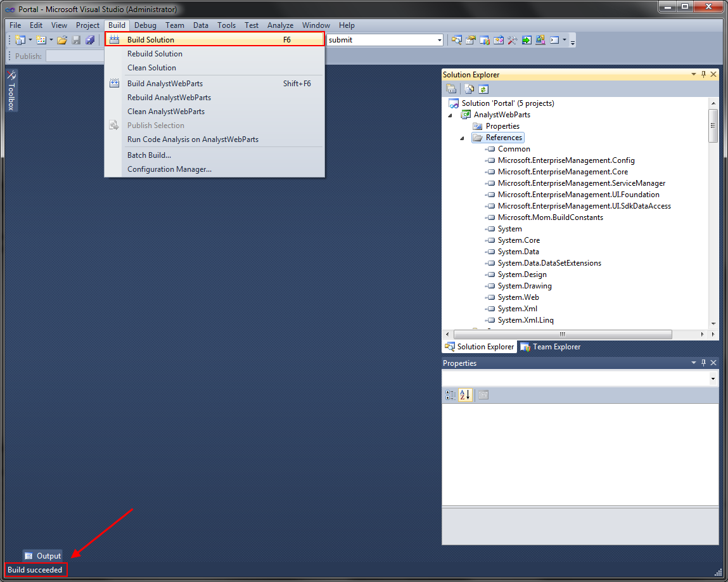Image resolution: width=728 pixels, height=582 pixels.
Task: Click the Refresh icon in Solution Explorer
Action: click(483, 89)
